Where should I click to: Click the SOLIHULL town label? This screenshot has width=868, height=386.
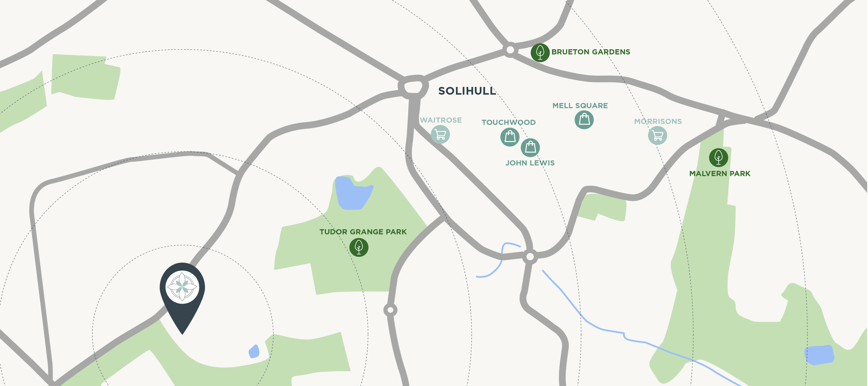(467, 91)
